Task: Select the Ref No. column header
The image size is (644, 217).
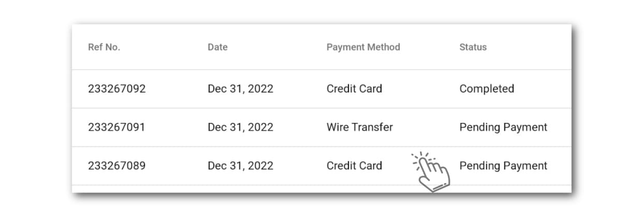Action: 104,47
